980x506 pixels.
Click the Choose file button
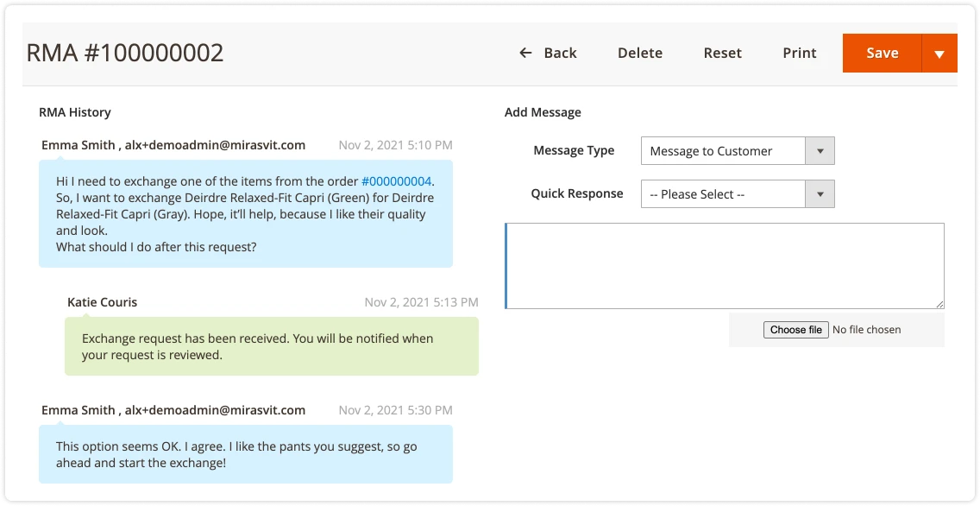pyautogui.click(x=795, y=329)
